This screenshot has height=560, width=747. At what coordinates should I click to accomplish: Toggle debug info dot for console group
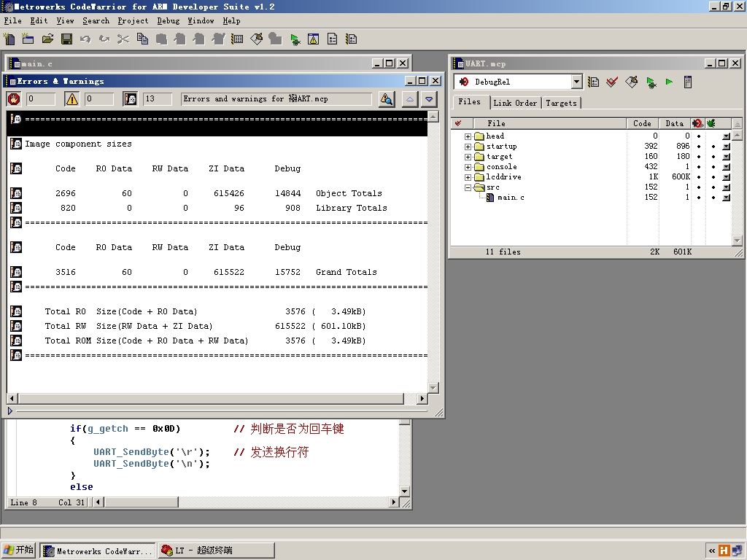(x=713, y=167)
